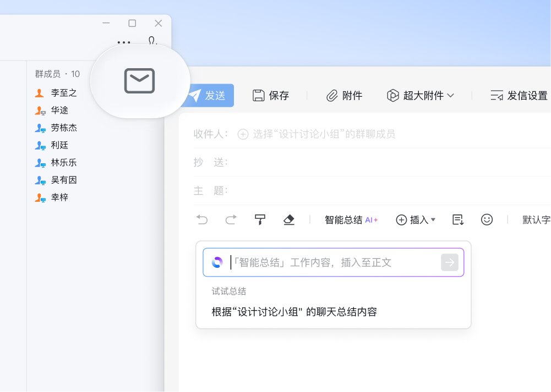Submit the AI prompt with the arrow button
This screenshot has height=392, width=551.
pos(450,262)
